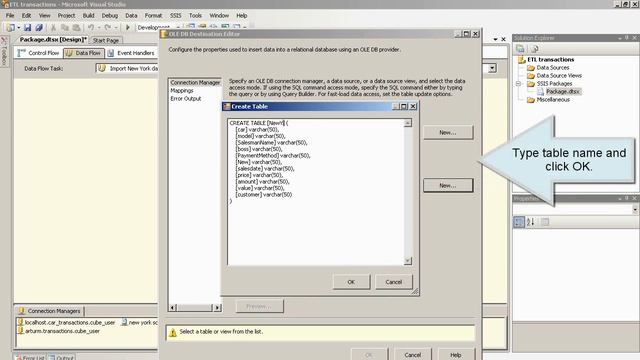The width and height of the screenshot is (640, 360).
Task: Click the Copy toolbar icon
Action: pyautogui.click(x=64, y=27)
